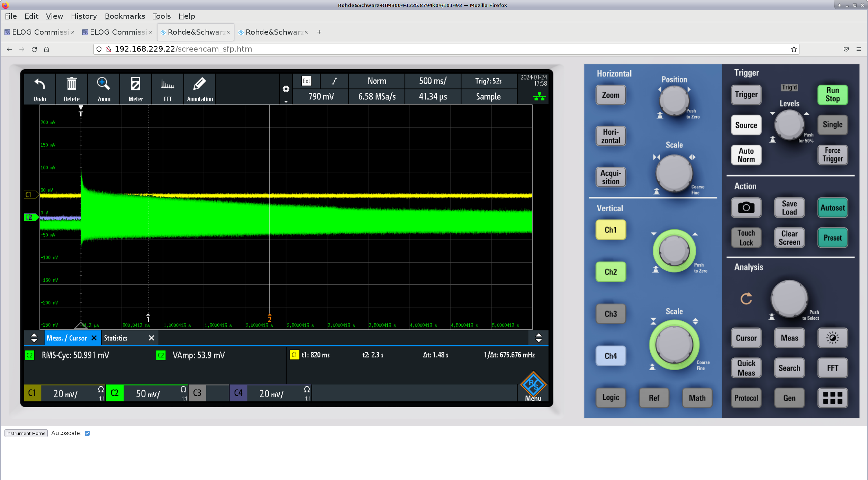Toggle the Run Stop acquisition button
The image size is (868, 480).
(x=832, y=95)
